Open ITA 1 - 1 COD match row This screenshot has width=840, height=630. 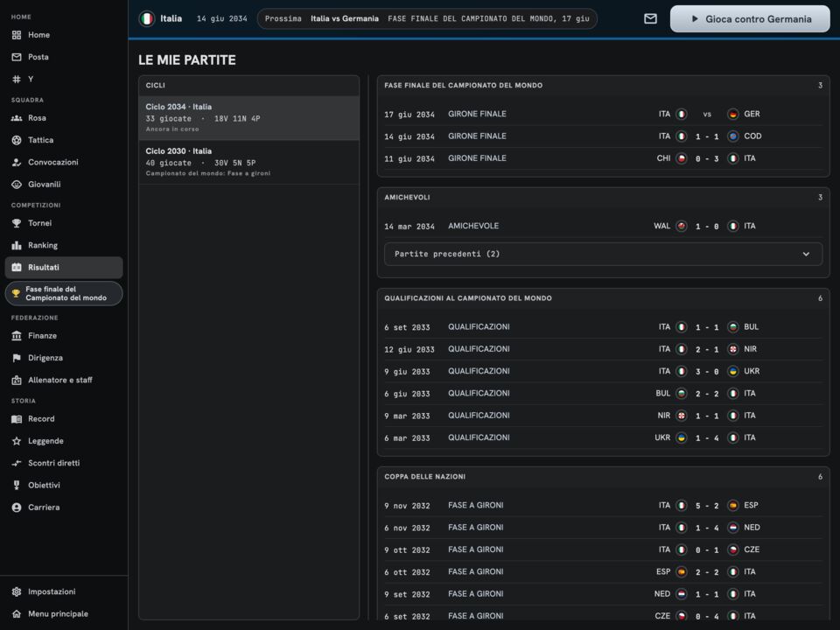(x=603, y=136)
